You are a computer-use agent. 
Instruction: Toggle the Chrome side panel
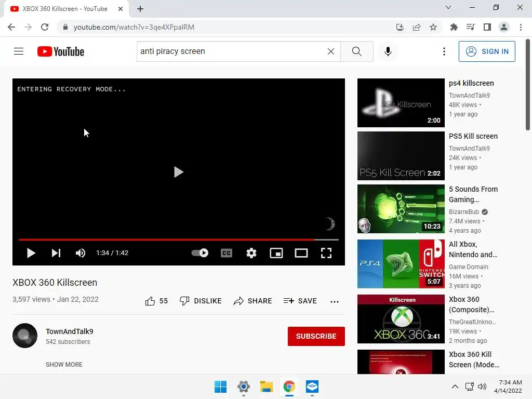pyautogui.click(x=487, y=27)
